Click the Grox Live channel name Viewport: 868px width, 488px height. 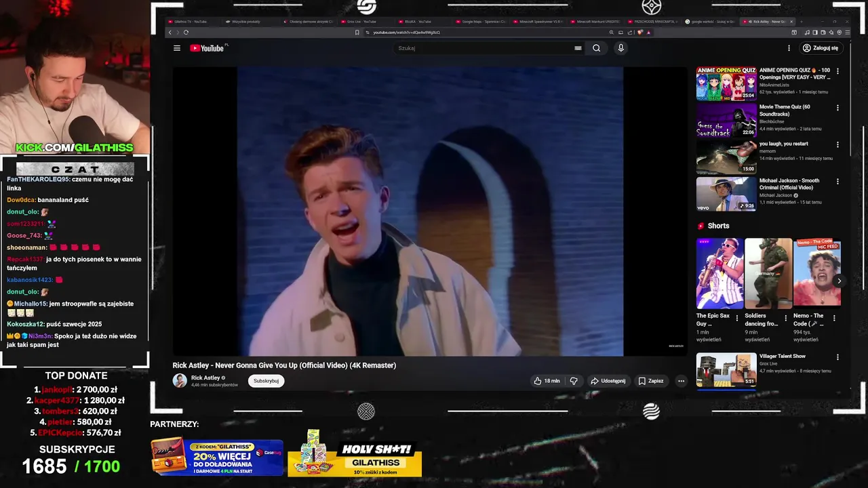(x=770, y=363)
